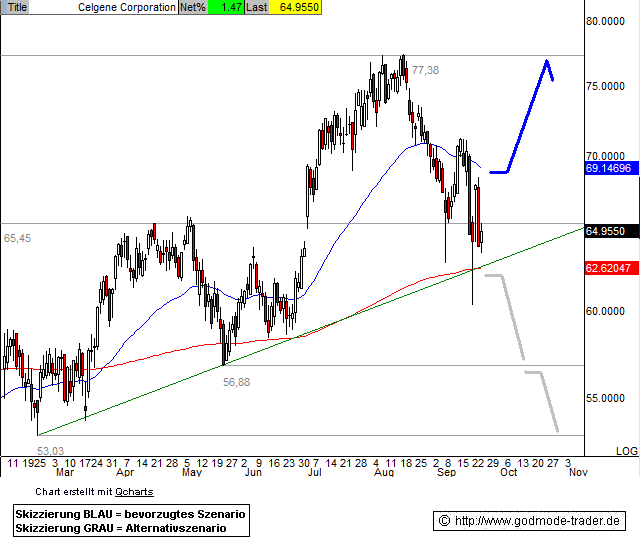Select the Aug label on time axis
This screenshot has width=640, height=547.
click(x=383, y=474)
